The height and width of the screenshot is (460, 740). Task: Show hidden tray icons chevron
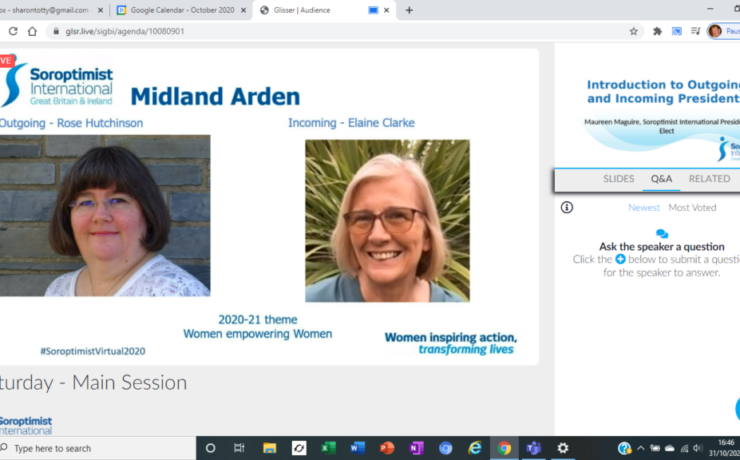point(640,448)
